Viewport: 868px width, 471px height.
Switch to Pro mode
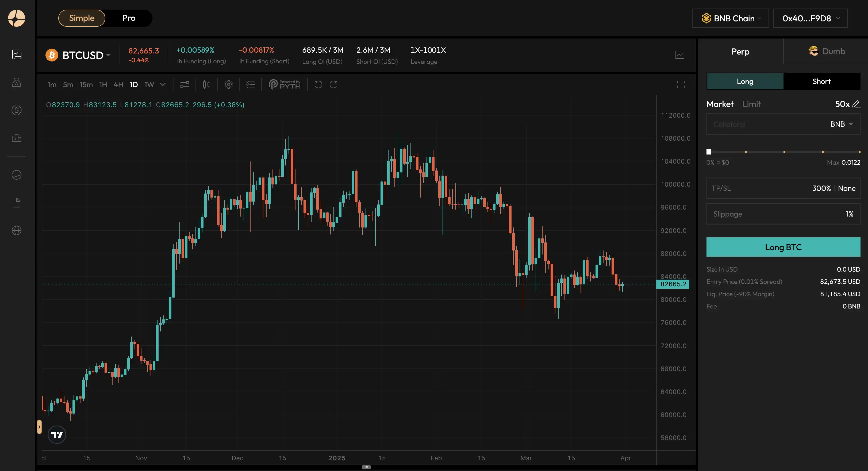click(x=129, y=18)
